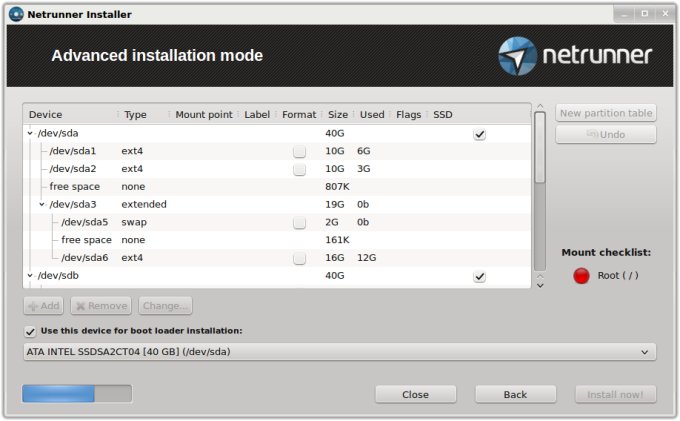Select the 161K free space row

(278, 240)
